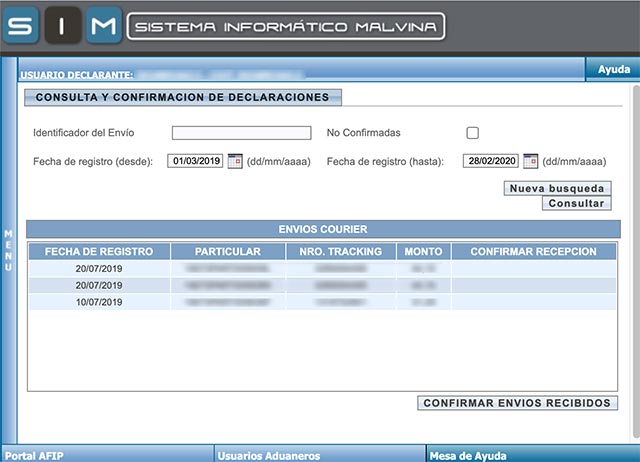Viewport: 640px width, 462px height.
Task: Click the Fecha de Registro column header
Action: [x=99, y=251]
